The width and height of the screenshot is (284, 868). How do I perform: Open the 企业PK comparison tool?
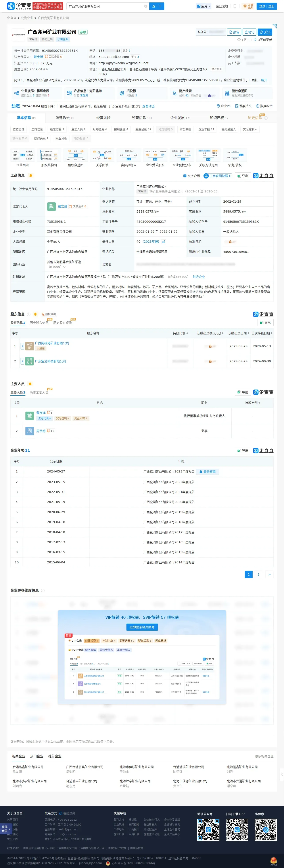click(224, 106)
